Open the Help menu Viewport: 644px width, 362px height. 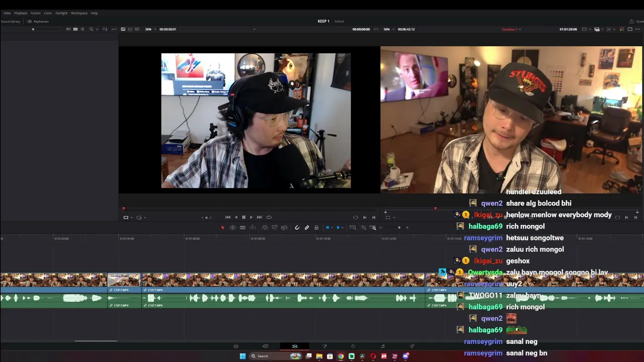click(94, 13)
